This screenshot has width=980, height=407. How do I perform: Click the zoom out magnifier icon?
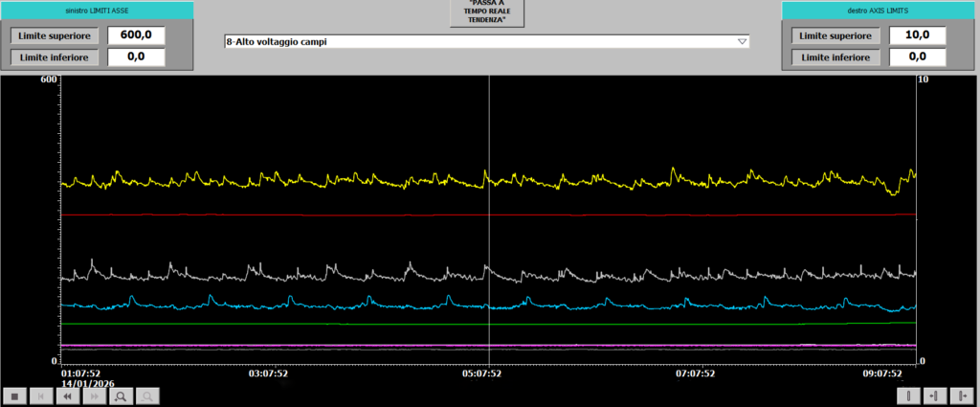tap(148, 396)
